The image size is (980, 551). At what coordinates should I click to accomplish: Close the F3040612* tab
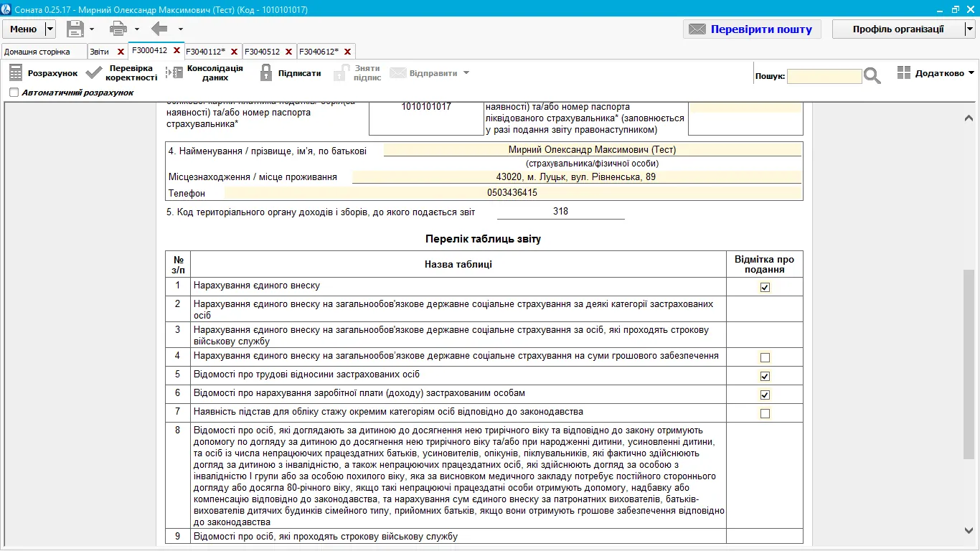pyautogui.click(x=348, y=52)
